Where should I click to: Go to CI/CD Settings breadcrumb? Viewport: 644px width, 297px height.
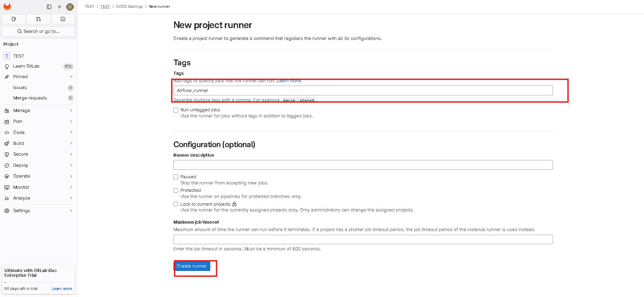coord(129,6)
